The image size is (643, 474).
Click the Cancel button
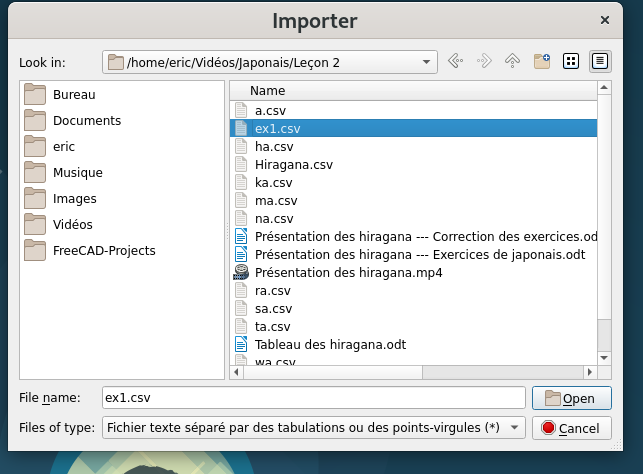pyautogui.click(x=571, y=428)
